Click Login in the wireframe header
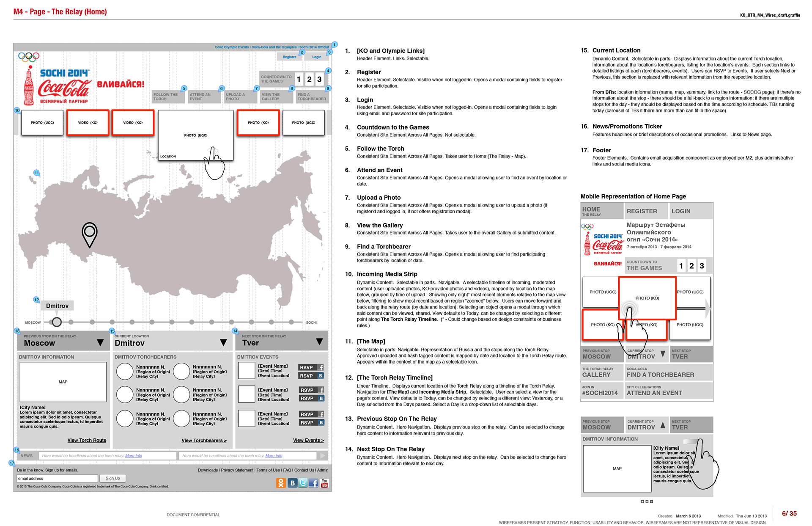 (317, 57)
